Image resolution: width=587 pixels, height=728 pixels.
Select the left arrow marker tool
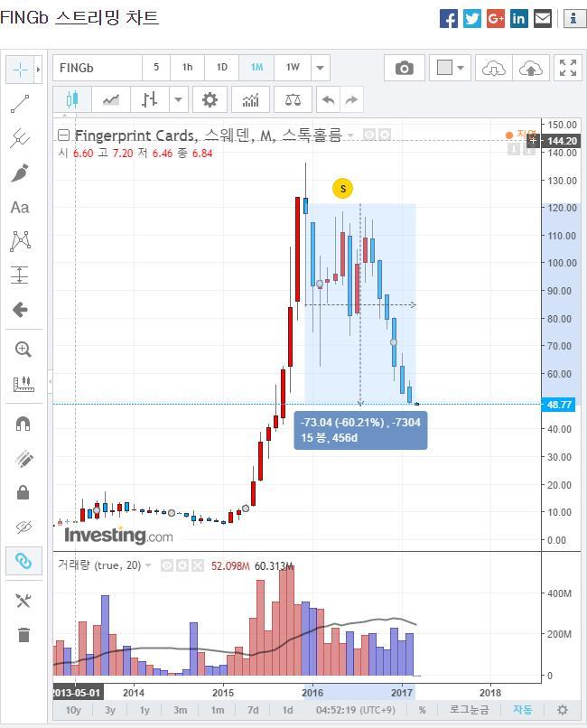[x=20, y=309]
